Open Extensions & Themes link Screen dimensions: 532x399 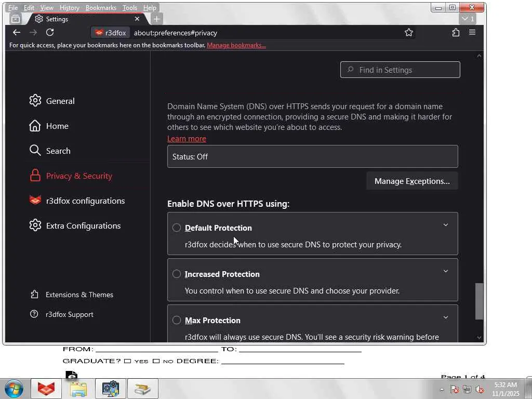point(72,295)
